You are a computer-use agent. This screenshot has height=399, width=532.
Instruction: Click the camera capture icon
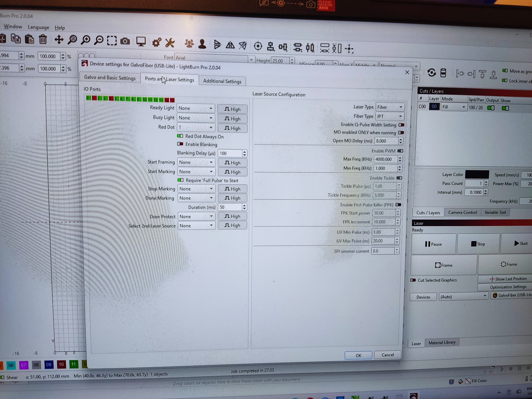coord(125,42)
